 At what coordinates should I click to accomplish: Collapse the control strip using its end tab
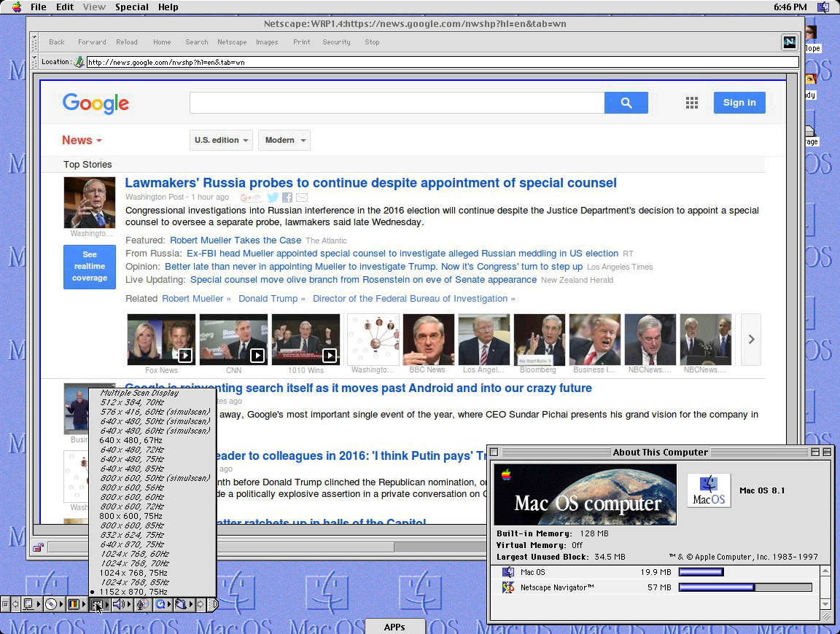213,605
